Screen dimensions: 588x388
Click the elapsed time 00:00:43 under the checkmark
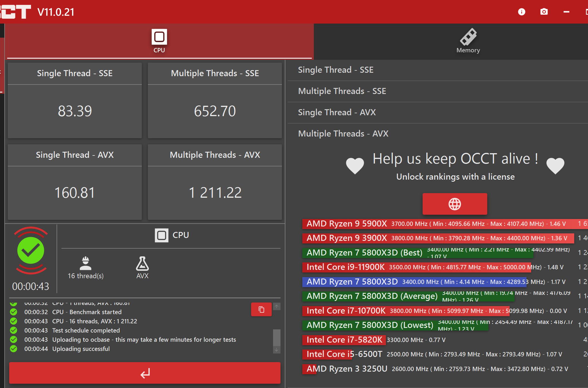coord(31,286)
